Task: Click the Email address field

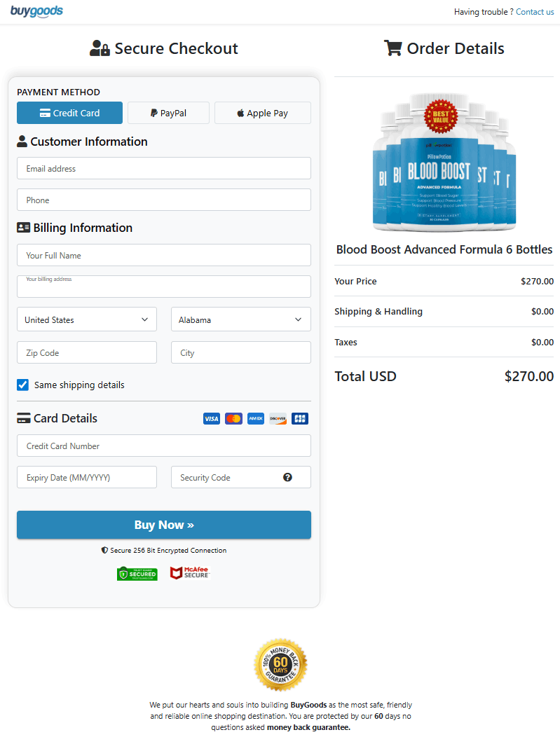Action: tap(164, 168)
